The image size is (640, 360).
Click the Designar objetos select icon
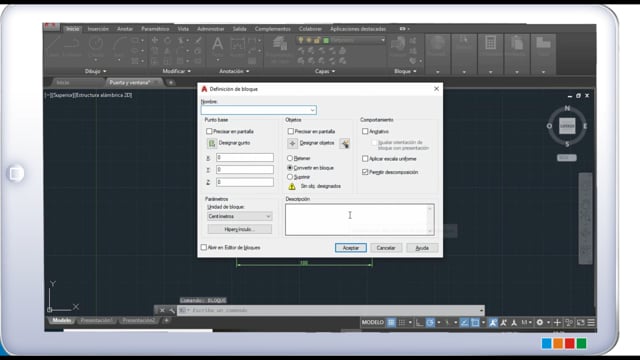click(293, 143)
